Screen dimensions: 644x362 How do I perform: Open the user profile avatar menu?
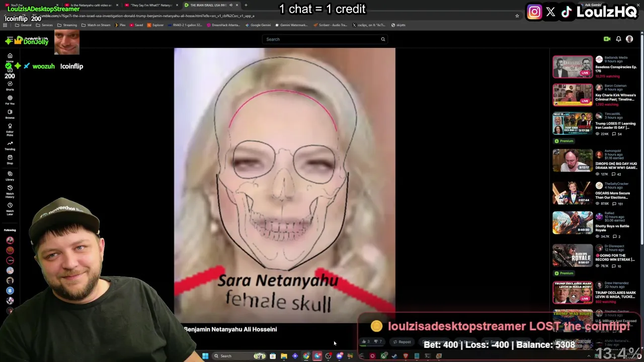[629, 39]
